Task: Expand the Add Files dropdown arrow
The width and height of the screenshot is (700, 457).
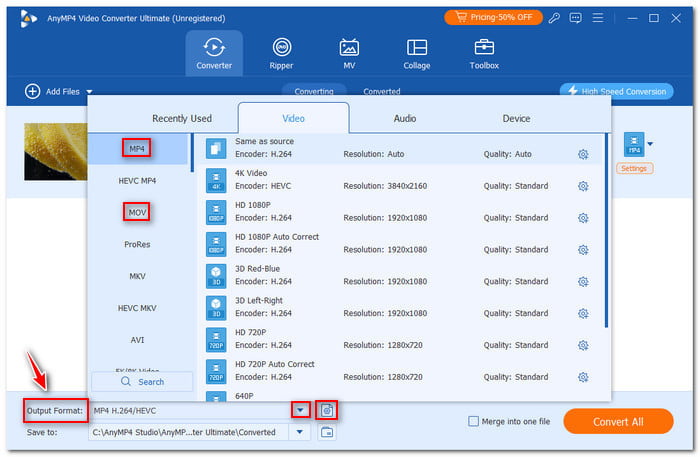Action: click(x=89, y=92)
